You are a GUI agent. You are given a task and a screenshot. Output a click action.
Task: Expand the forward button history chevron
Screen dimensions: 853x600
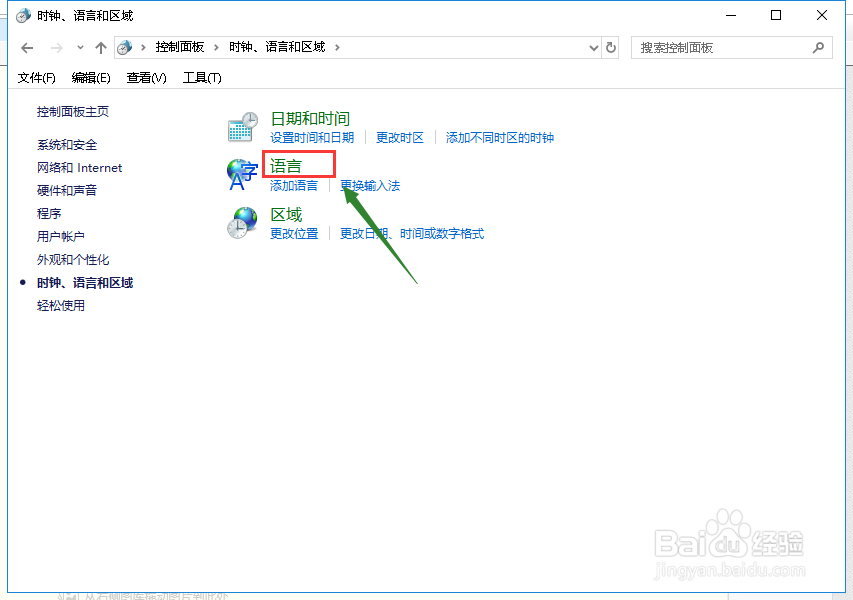coord(80,47)
